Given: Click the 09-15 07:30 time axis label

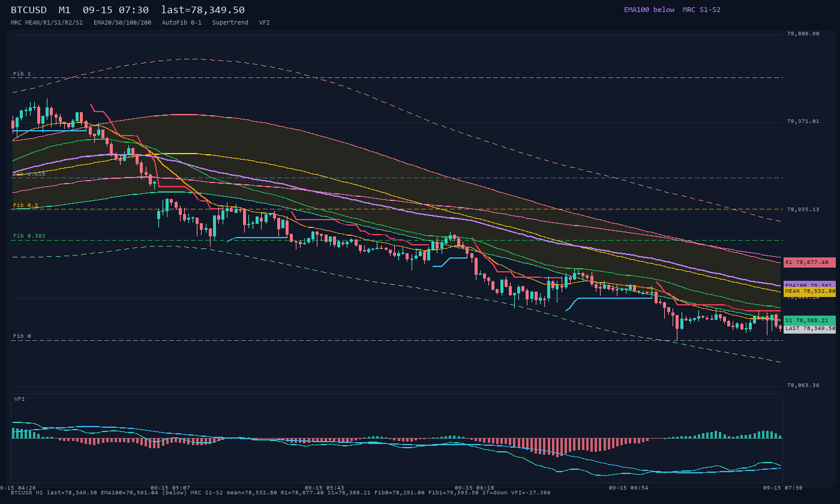Looking at the screenshot, I should [783, 488].
